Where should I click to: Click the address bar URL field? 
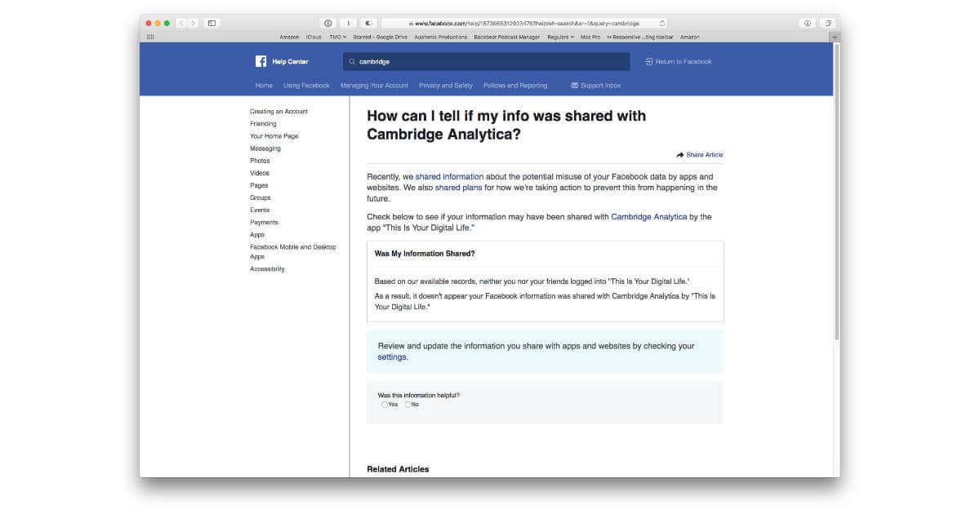tap(524, 23)
